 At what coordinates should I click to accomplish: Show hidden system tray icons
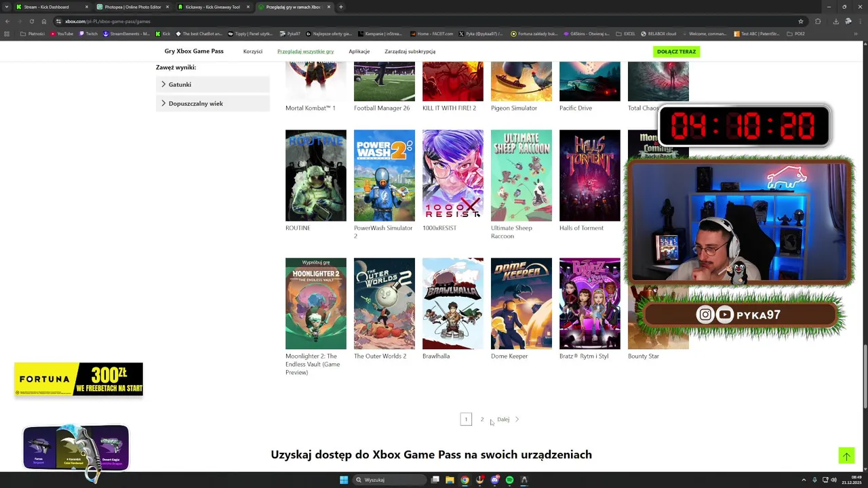click(804, 480)
